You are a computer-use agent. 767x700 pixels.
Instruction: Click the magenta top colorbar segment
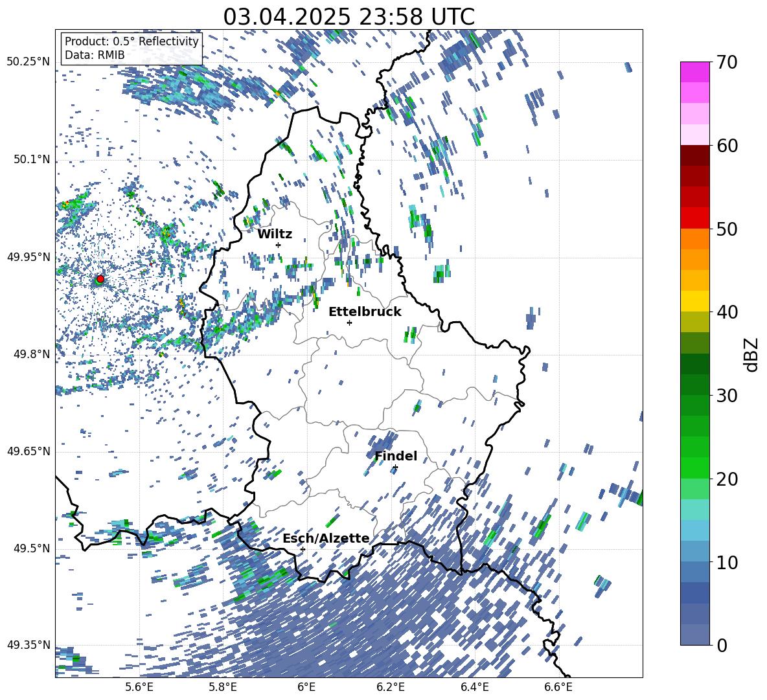694,72
